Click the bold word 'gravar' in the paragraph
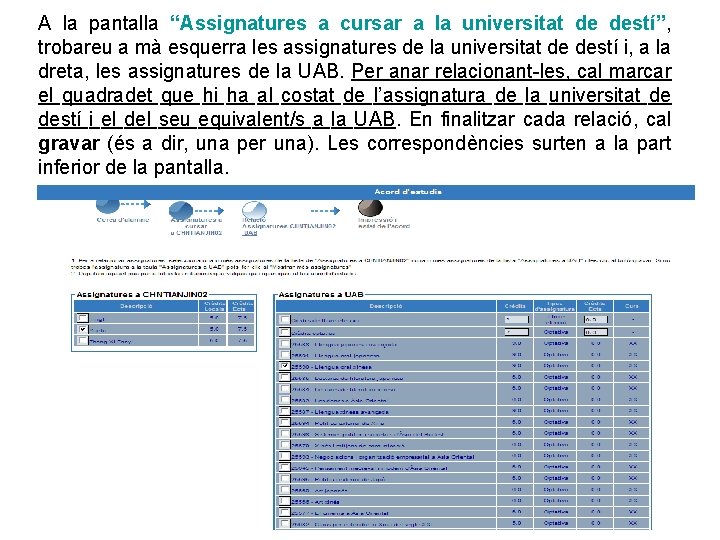Screen dimensions: 720x540 tap(68, 144)
